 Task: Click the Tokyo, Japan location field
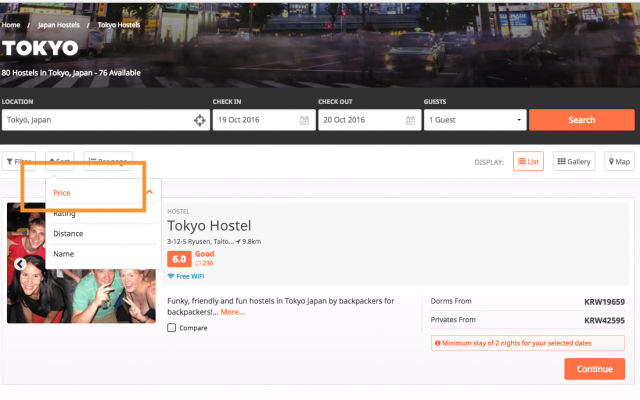pyautogui.click(x=95, y=120)
